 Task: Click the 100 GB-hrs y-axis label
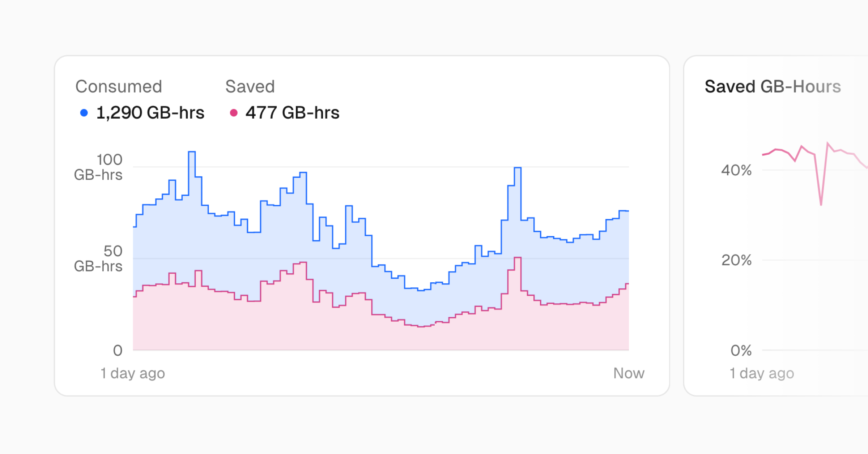[x=98, y=167]
